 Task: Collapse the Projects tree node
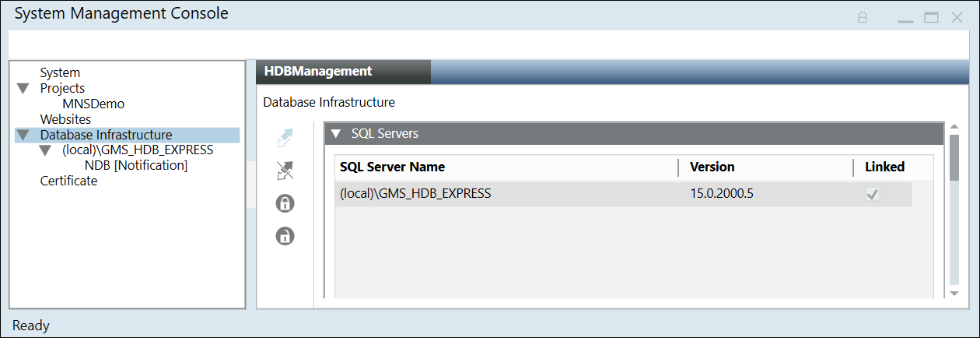23,89
